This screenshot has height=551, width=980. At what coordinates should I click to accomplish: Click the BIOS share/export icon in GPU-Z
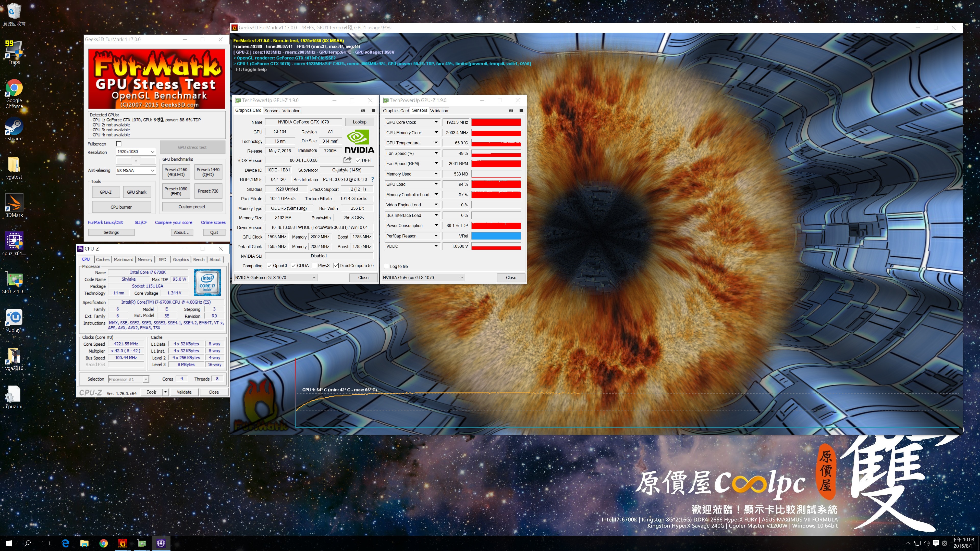point(347,160)
